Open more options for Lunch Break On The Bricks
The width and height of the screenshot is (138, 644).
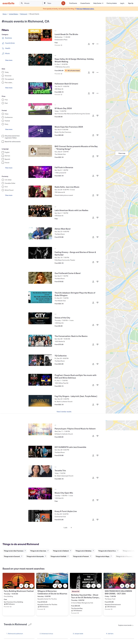click(x=97, y=44)
